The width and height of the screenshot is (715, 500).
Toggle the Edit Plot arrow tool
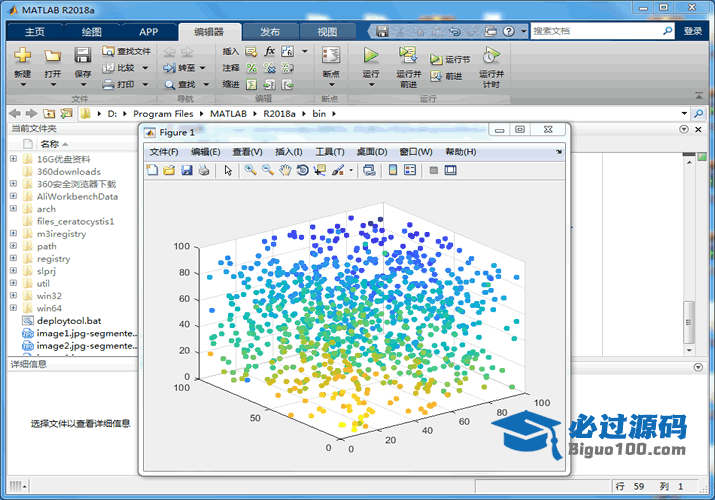pyautogui.click(x=228, y=170)
